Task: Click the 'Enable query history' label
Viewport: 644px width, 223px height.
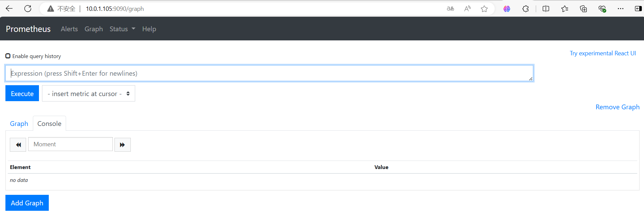Action: 37,56
